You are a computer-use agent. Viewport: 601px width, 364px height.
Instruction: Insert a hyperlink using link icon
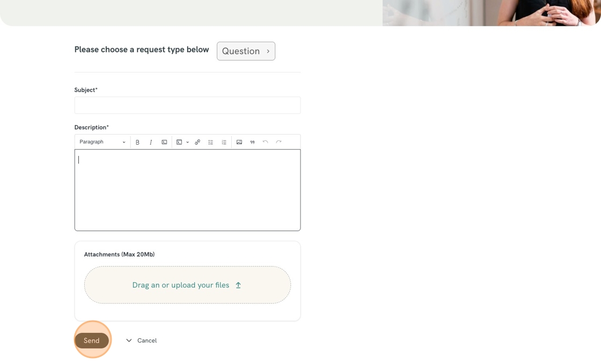point(197,142)
